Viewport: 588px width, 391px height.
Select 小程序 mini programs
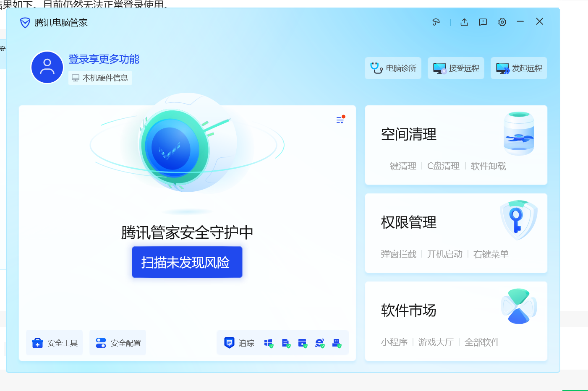pos(394,342)
